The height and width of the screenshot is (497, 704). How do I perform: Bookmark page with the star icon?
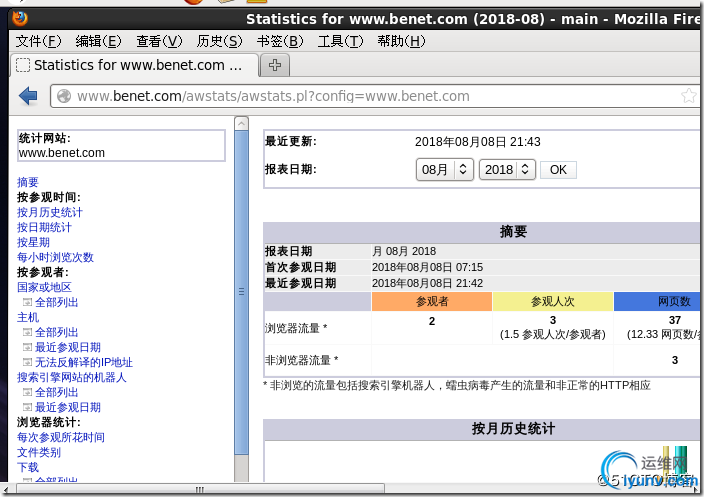(688, 96)
